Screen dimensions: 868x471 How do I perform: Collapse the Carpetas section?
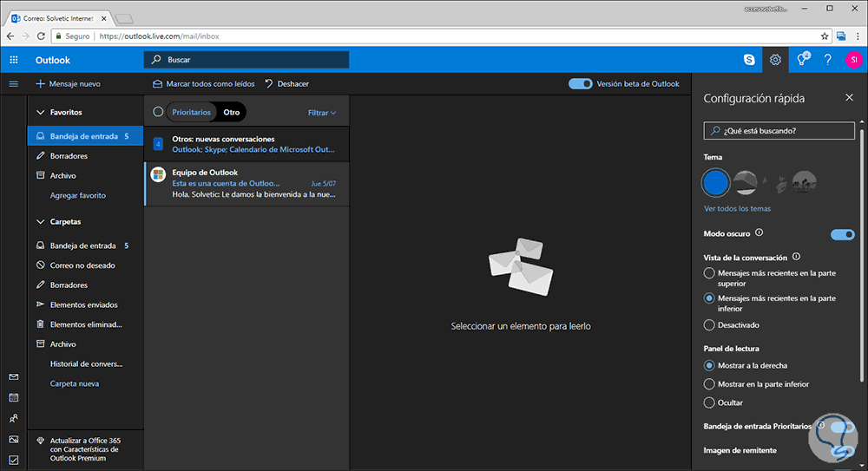(x=41, y=222)
